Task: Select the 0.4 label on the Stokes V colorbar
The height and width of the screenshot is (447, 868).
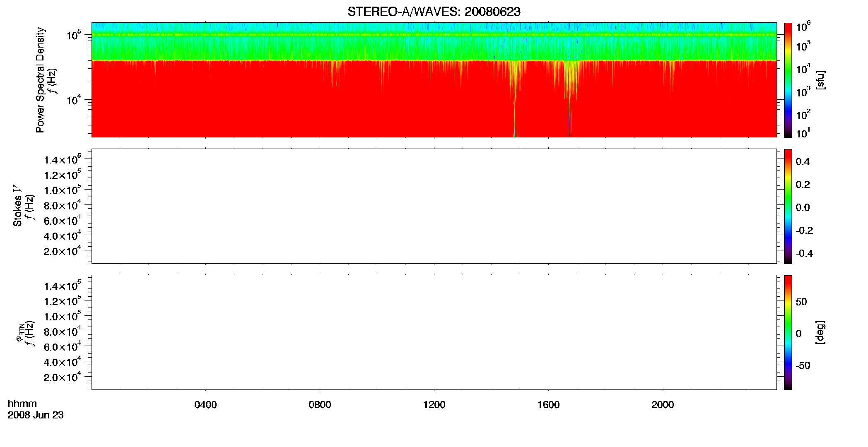Action: 803,162
